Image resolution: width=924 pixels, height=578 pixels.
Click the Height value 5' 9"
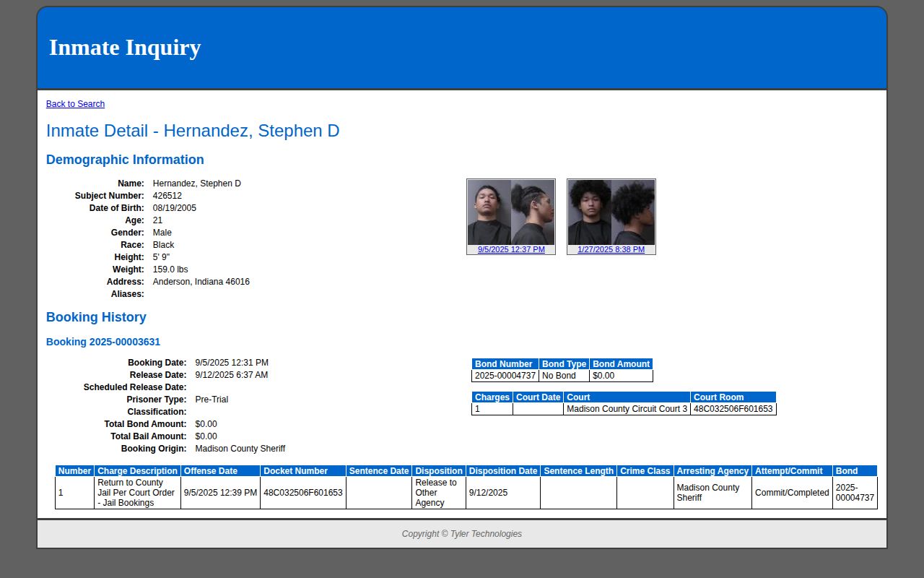(x=161, y=257)
